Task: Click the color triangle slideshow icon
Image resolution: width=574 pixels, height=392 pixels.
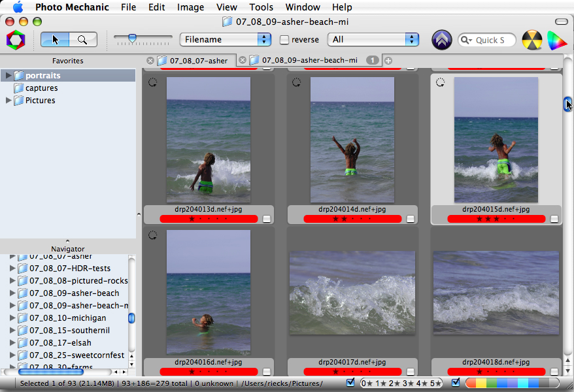Action: (556, 40)
